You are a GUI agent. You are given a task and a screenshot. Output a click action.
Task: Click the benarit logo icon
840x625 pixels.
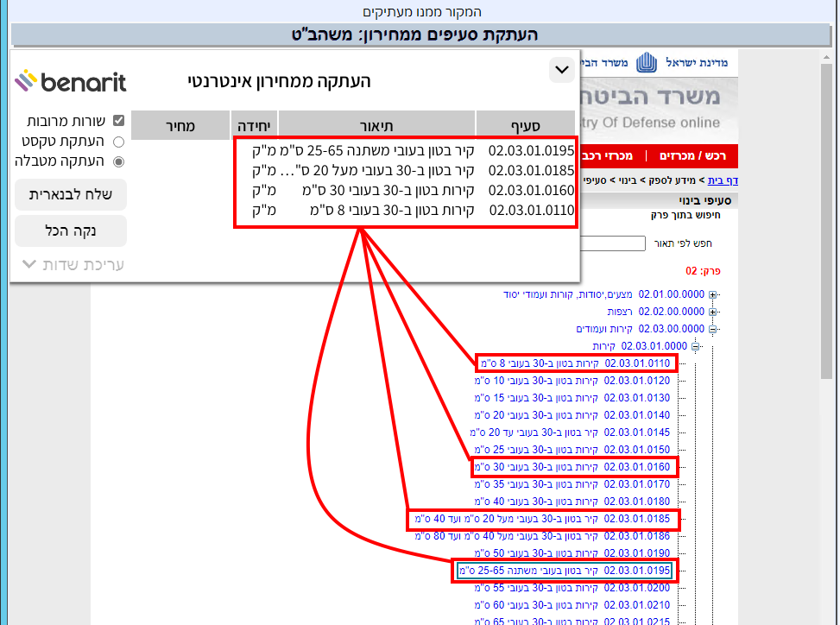coord(26,81)
